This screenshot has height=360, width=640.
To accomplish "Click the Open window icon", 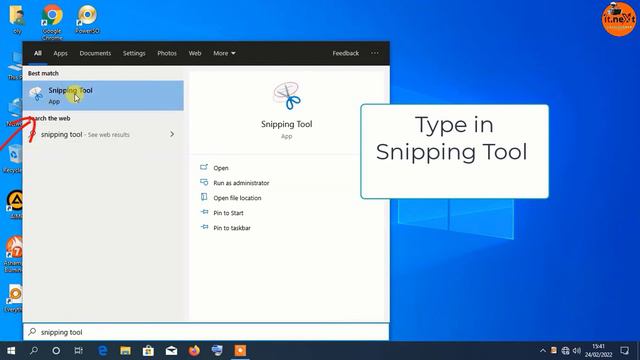I will point(204,167).
